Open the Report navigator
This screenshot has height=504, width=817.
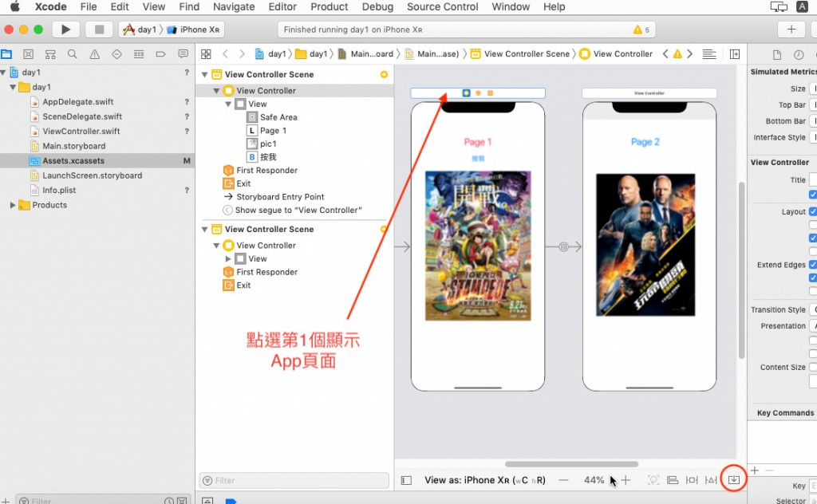coord(183,54)
